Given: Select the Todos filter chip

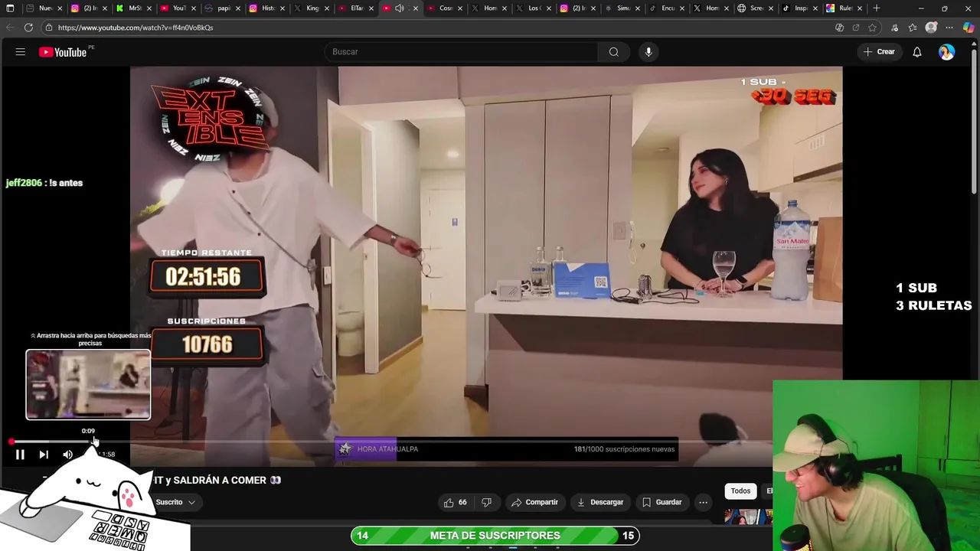Looking at the screenshot, I should pos(740,491).
